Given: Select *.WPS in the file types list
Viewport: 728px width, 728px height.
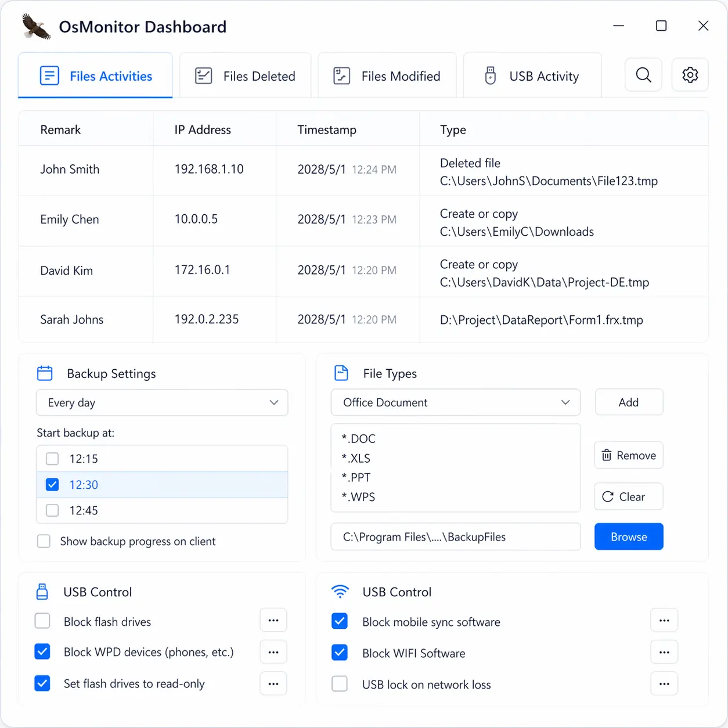Looking at the screenshot, I should (358, 497).
